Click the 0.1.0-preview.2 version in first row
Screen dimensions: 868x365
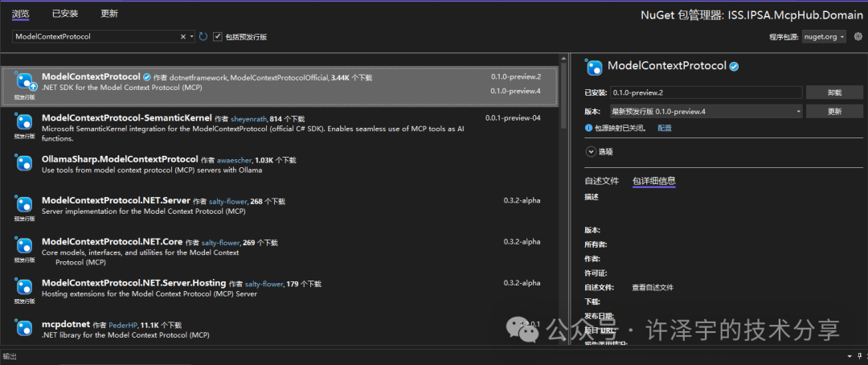pos(515,77)
